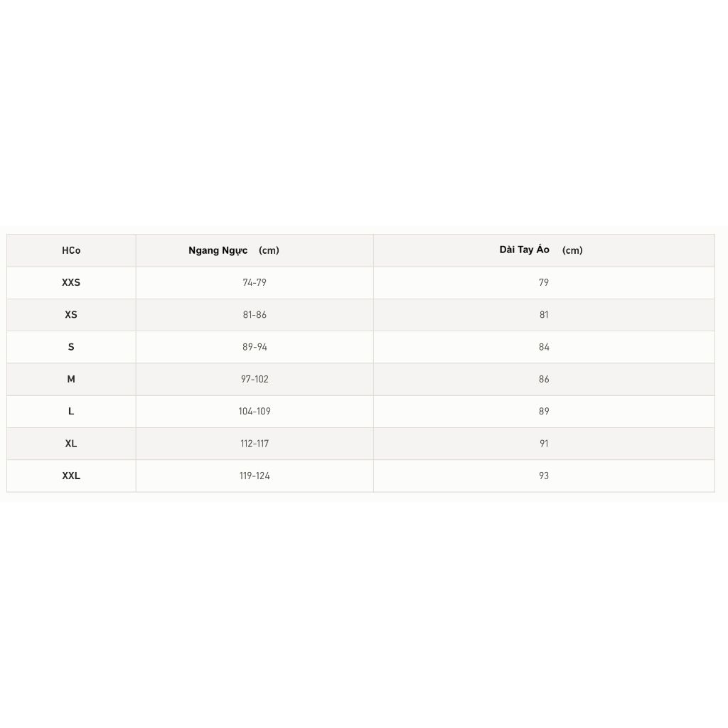
Task: Click the M size label
Action: click(x=71, y=379)
